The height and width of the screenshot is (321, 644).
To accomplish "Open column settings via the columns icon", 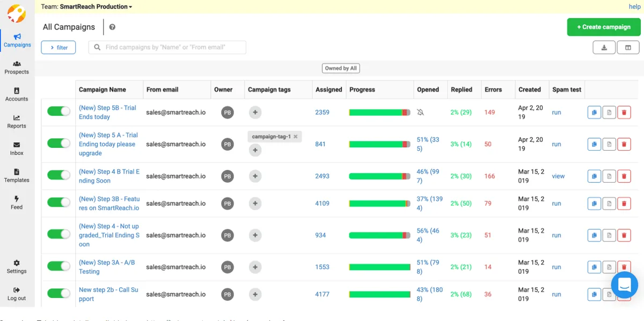I will click(628, 47).
